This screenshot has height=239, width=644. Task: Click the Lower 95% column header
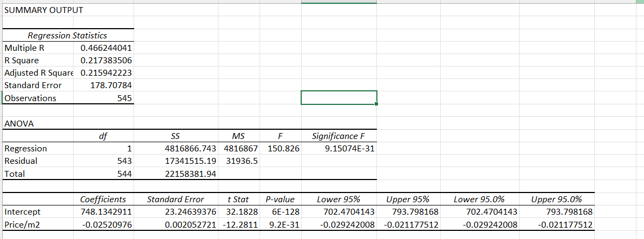[338, 200]
